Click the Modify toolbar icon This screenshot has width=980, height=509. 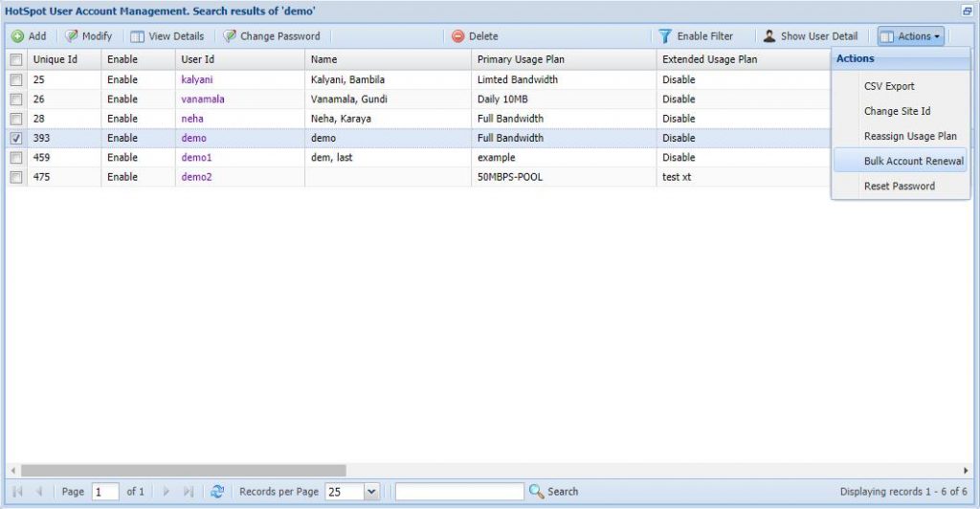tap(72, 36)
